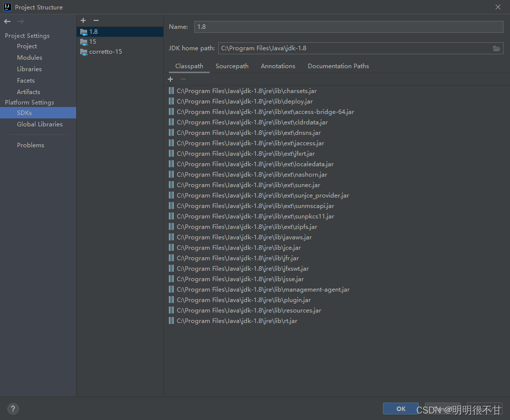Screen dimensions: 510x420
Task: Switch to the Classpath tab
Action: tap(189, 66)
